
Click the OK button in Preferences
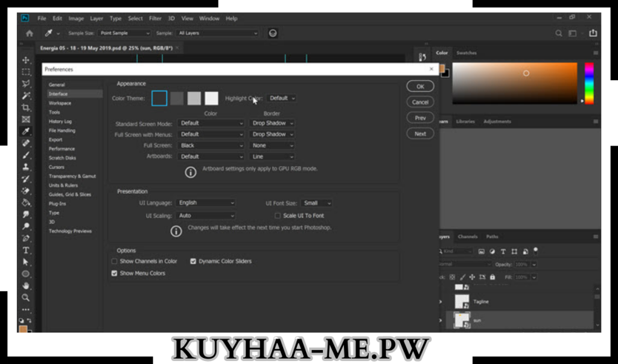coord(420,86)
